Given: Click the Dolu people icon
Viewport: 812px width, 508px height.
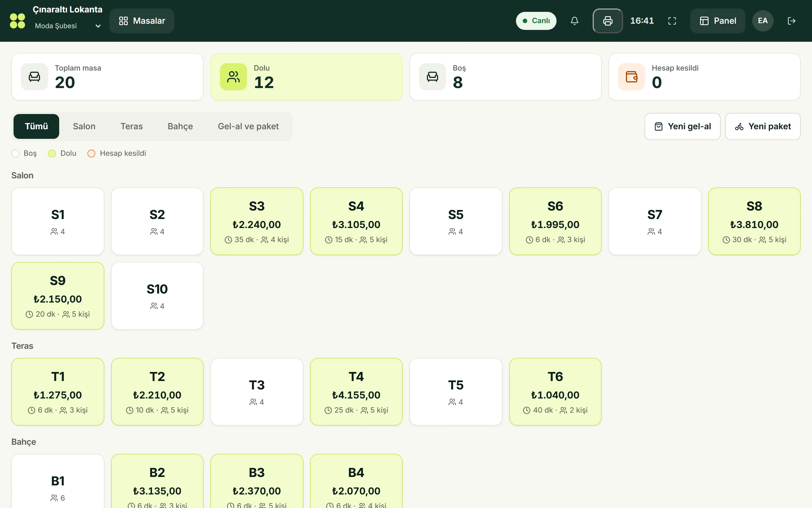Looking at the screenshot, I should tap(233, 76).
